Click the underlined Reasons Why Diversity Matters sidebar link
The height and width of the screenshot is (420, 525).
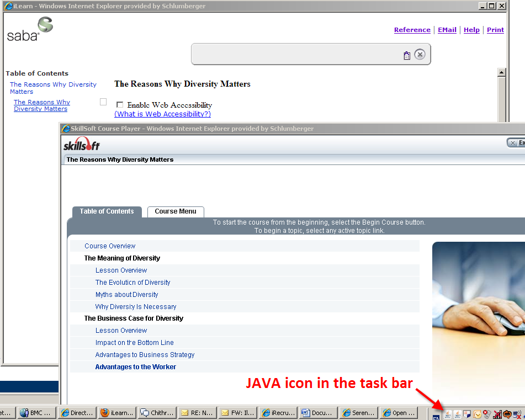[x=42, y=105]
